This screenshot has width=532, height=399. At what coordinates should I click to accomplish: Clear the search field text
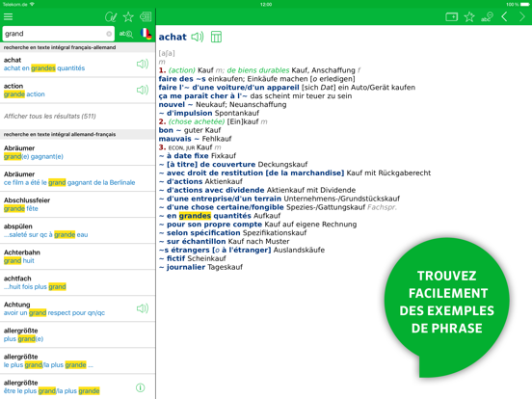point(109,34)
